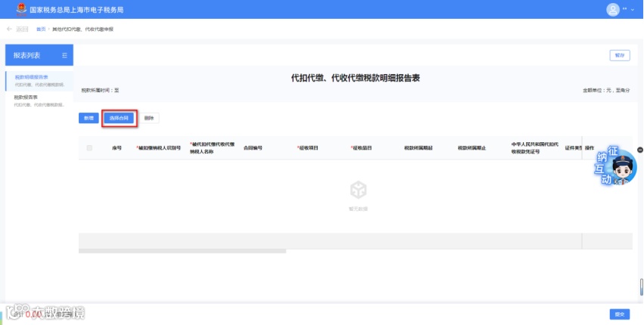
Task: Click the 暂存 save-draft button
Action: point(620,55)
